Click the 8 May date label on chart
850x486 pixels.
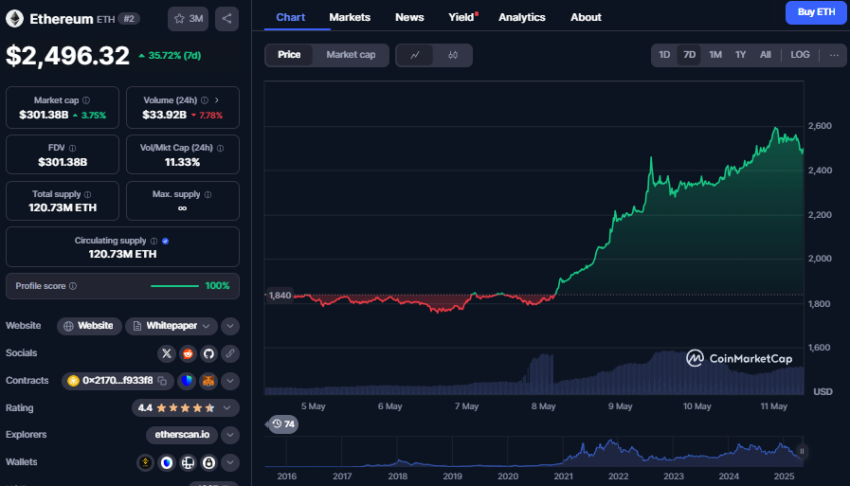point(543,406)
